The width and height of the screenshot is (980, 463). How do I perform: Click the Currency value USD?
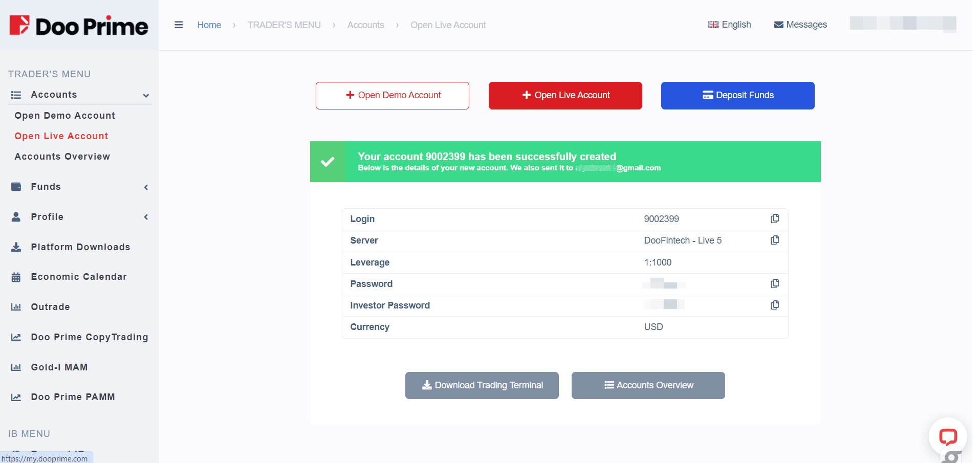click(654, 327)
